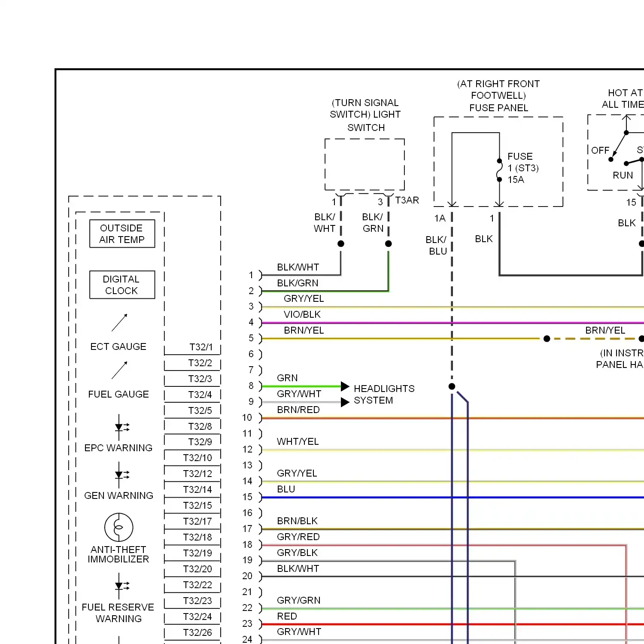This screenshot has height=644, width=644.
Task: Click the FUSE PANEL location heading
Action: pos(498,96)
